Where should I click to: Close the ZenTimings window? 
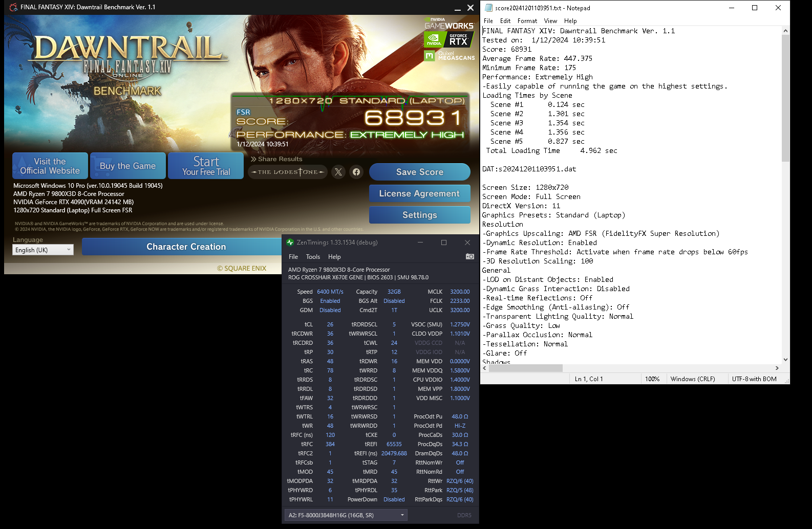tap(467, 243)
